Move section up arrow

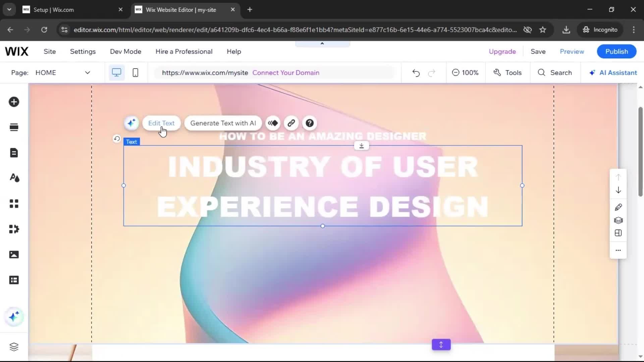tap(618, 177)
